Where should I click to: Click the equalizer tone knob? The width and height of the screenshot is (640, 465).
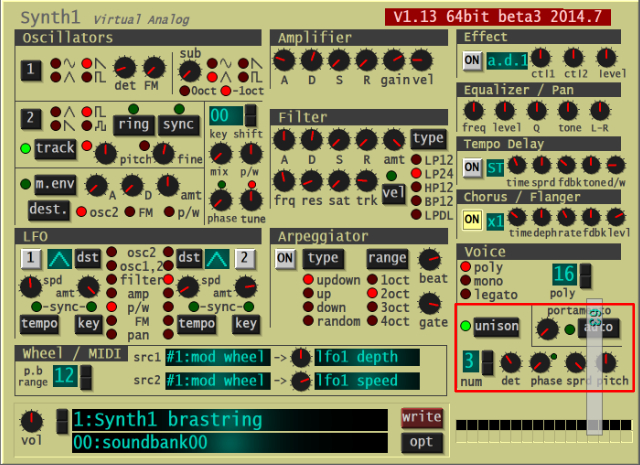point(568,111)
